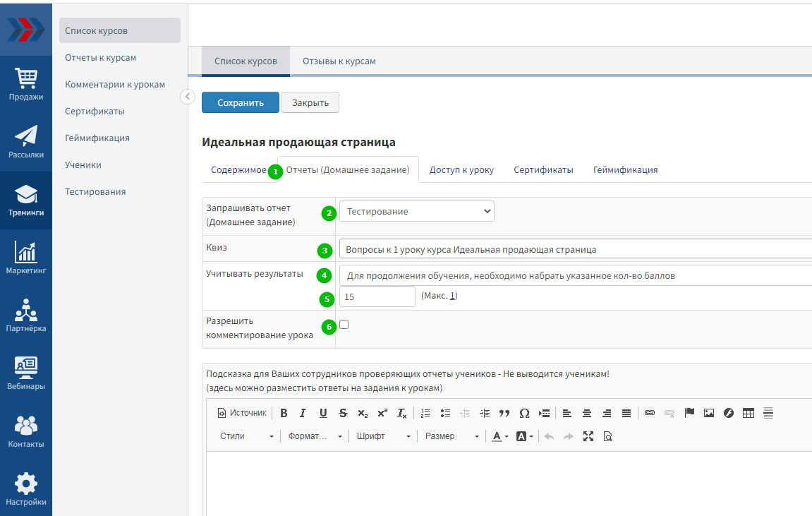The width and height of the screenshot is (812, 516).
Task: Toggle underline formatting in the editor
Action: click(323, 413)
